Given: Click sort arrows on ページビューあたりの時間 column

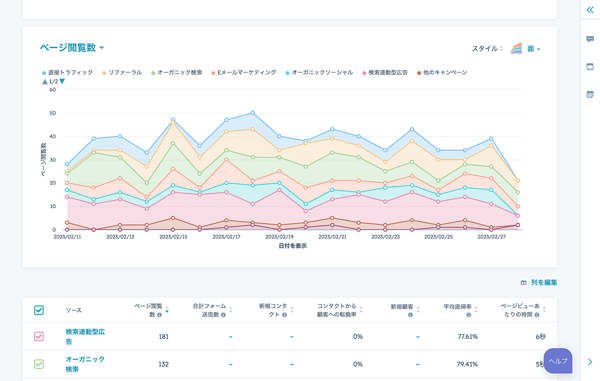Looking at the screenshot, I should pos(545,310).
